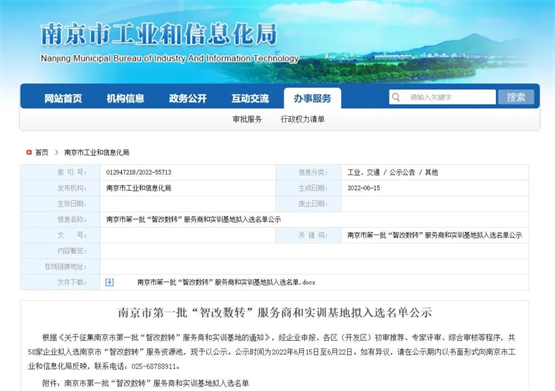This screenshot has width=555, height=391.
Task: Select the 办事服务 tab
Action: coord(313,98)
